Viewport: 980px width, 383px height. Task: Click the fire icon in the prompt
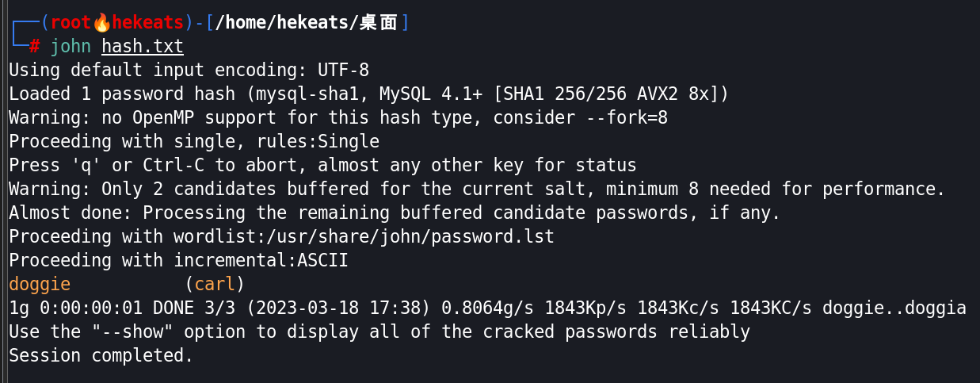coord(101,23)
